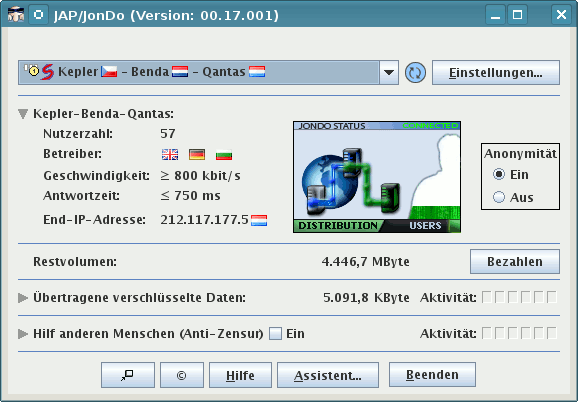Click the Bezahlen button
The image size is (578, 402).
[x=515, y=262]
